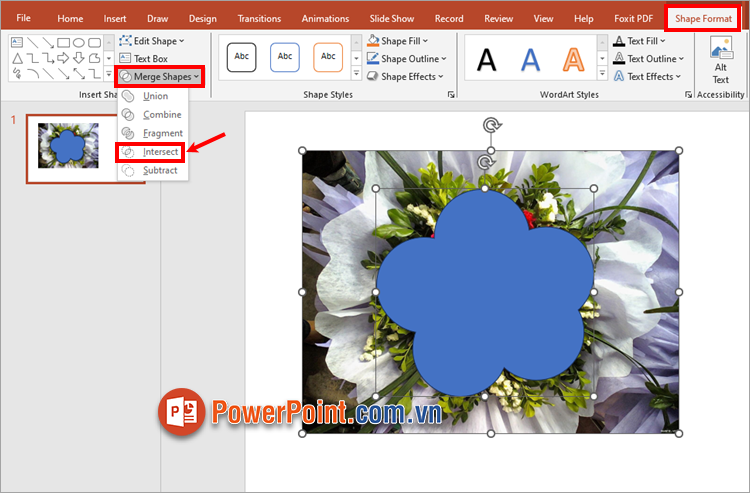Click the blue flower shape on the slide
Image resolution: width=750 pixels, height=493 pixels.
[485, 292]
